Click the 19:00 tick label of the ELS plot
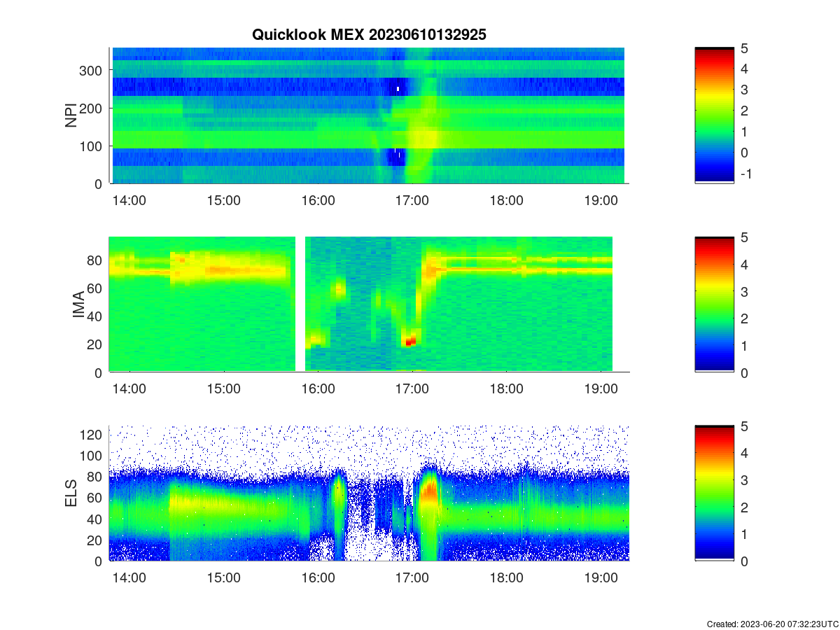The height and width of the screenshot is (630, 840). click(x=601, y=578)
